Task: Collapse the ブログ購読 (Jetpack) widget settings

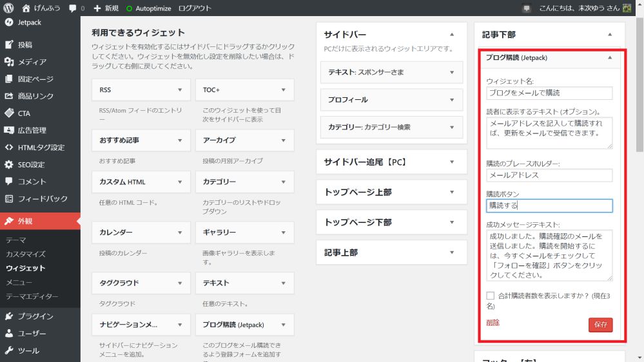Action: [x=610, y=58]
